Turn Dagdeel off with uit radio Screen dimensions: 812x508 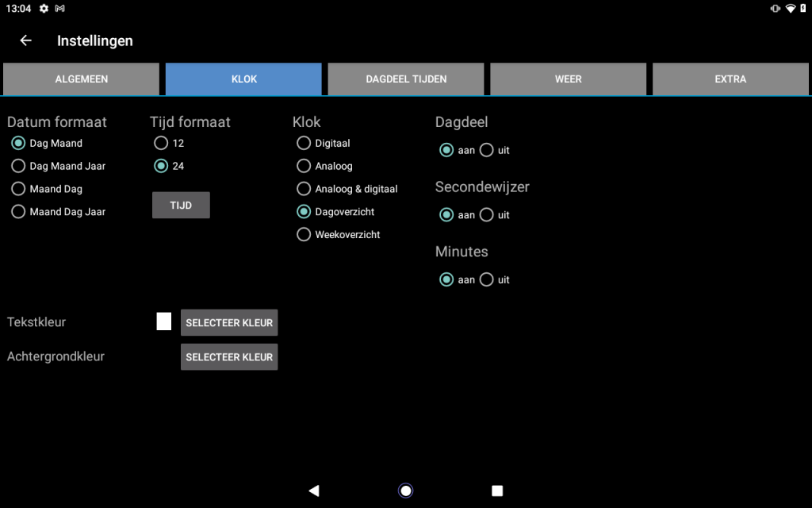(487, 150)
